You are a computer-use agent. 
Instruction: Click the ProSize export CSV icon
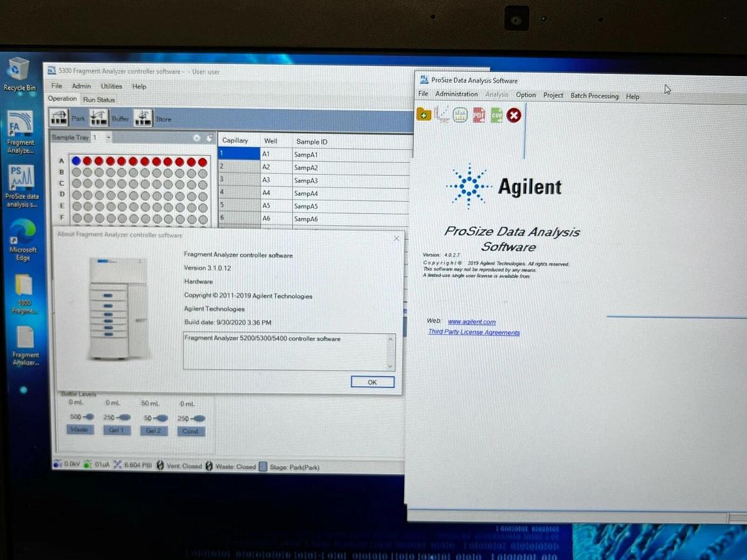coord(496,115)
